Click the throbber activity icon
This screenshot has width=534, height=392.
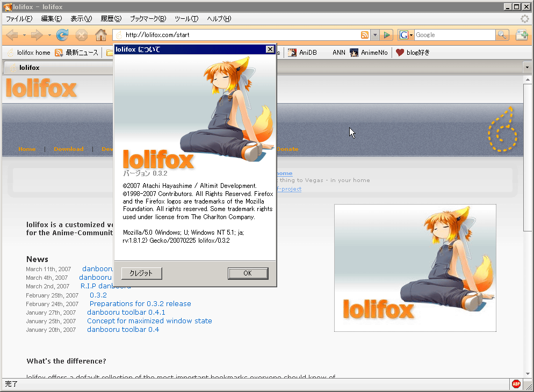coord(525,19)
